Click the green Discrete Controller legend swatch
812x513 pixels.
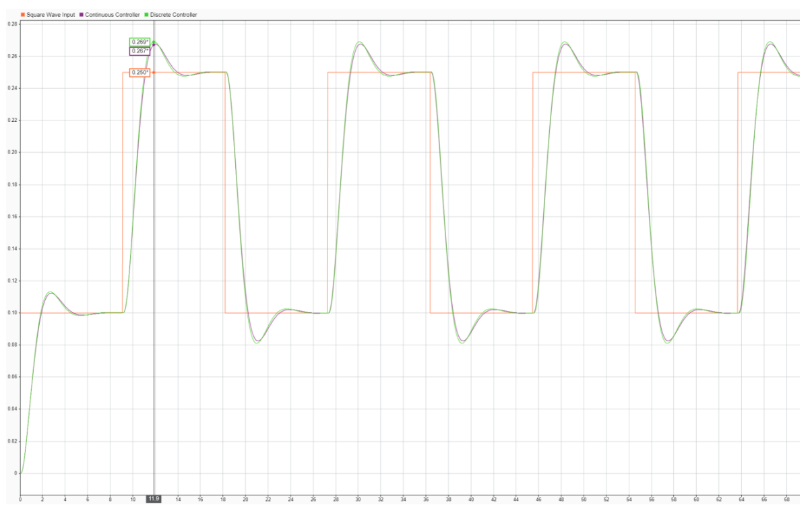click(146, 14)
